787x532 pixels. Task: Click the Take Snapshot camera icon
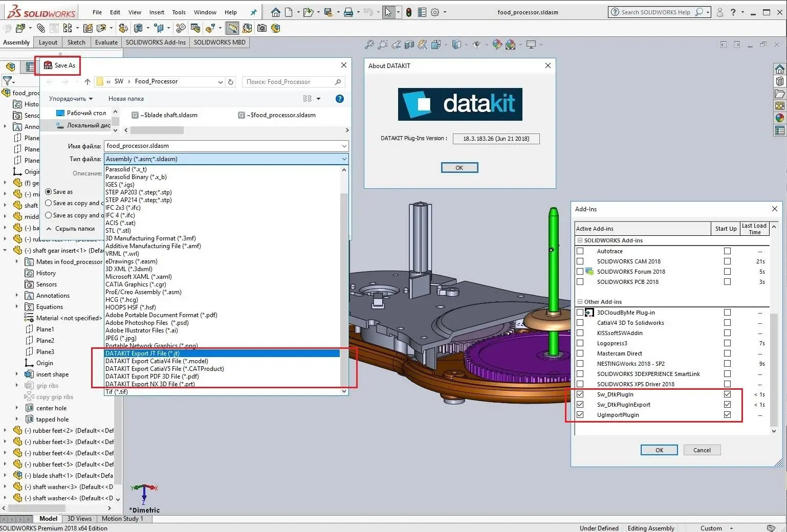262,28
